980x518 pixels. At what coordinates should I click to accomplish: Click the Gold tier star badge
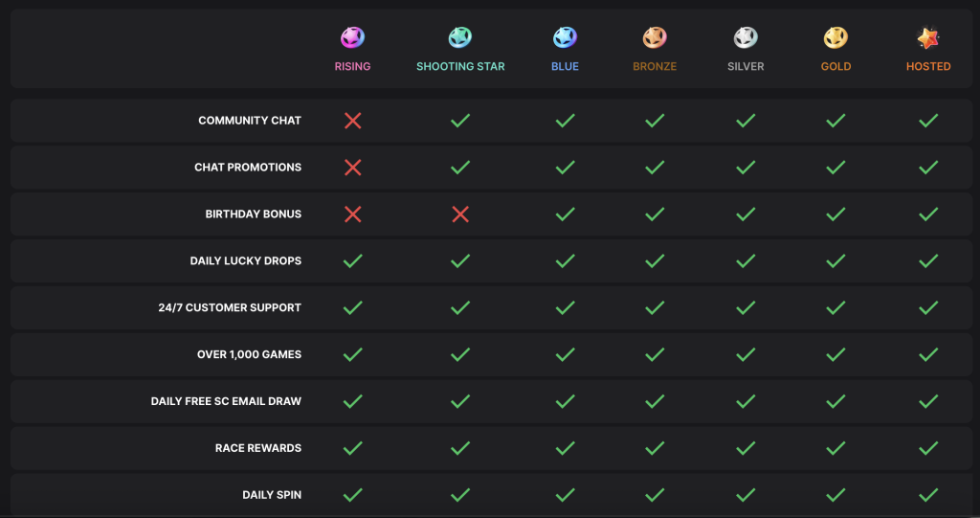click(x=835, y=37)
